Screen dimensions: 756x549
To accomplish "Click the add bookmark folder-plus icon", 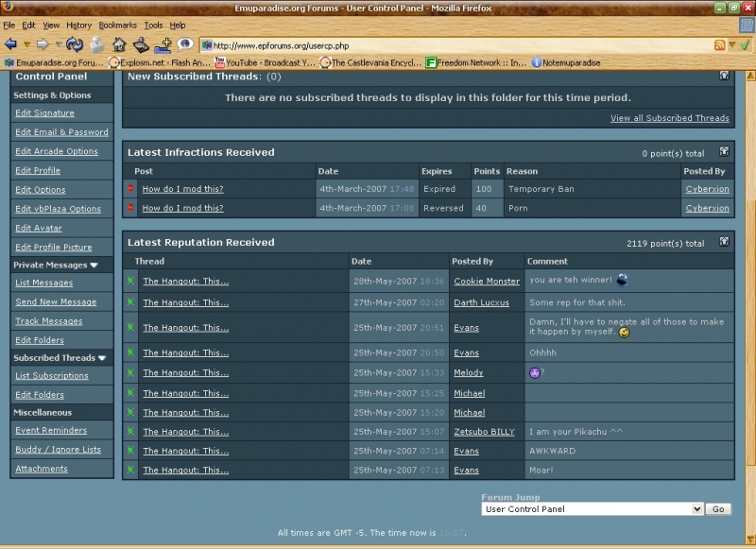I will pos(163,45).
